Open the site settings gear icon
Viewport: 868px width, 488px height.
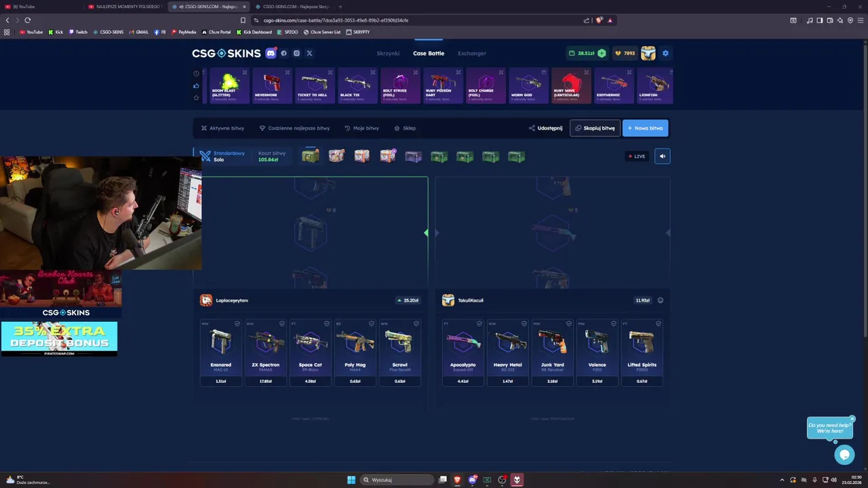coord(665,53)
